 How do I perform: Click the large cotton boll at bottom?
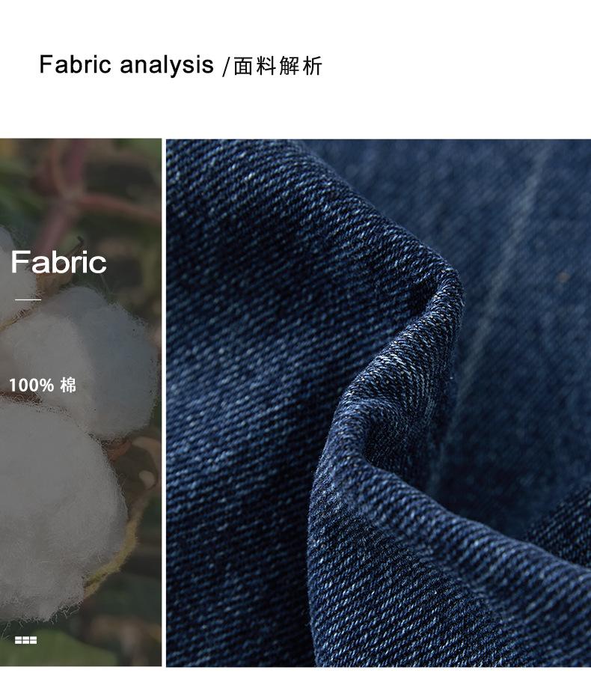click(x=54, y=514)
